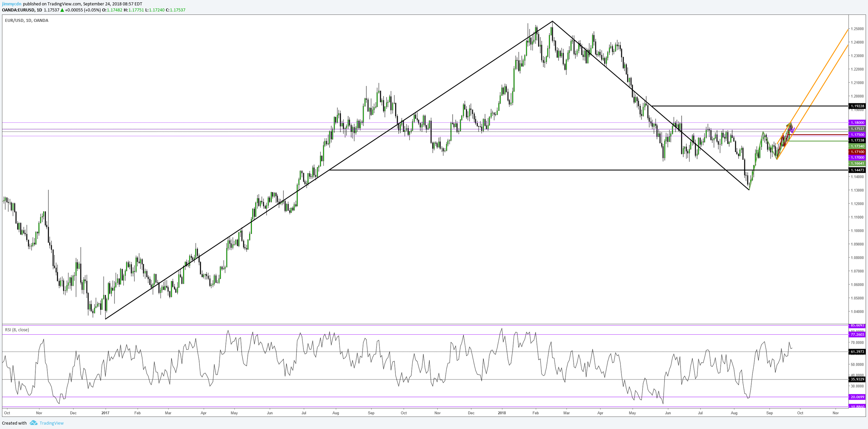Click the 1.14000 price axis tick
Viewport: 868px width, 429px height.
pyautogui.click(x=857, y=177)
